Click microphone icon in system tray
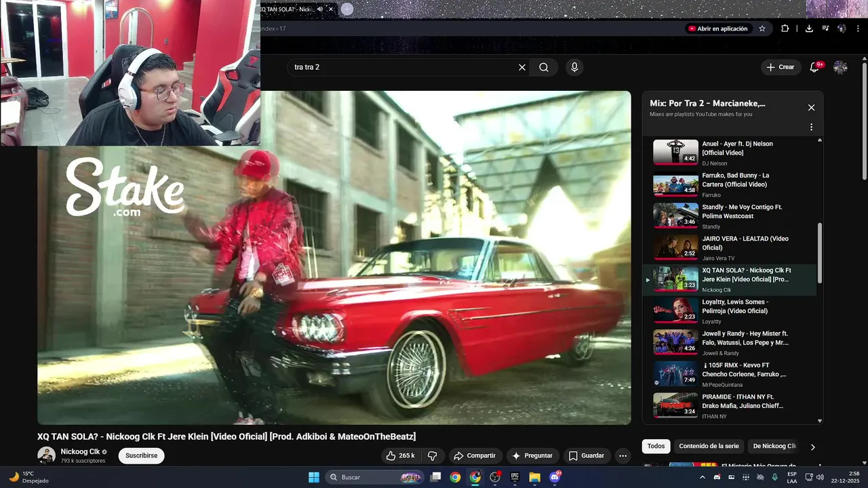The image size is (868, 488). pos(774,477)
